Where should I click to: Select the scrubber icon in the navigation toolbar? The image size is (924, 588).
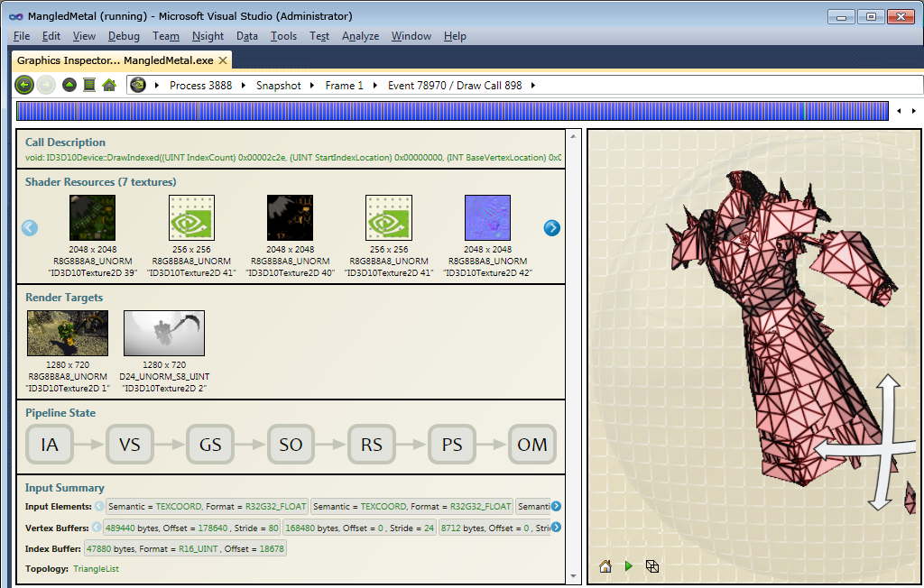pyautogui.click(x=88, y=84)
